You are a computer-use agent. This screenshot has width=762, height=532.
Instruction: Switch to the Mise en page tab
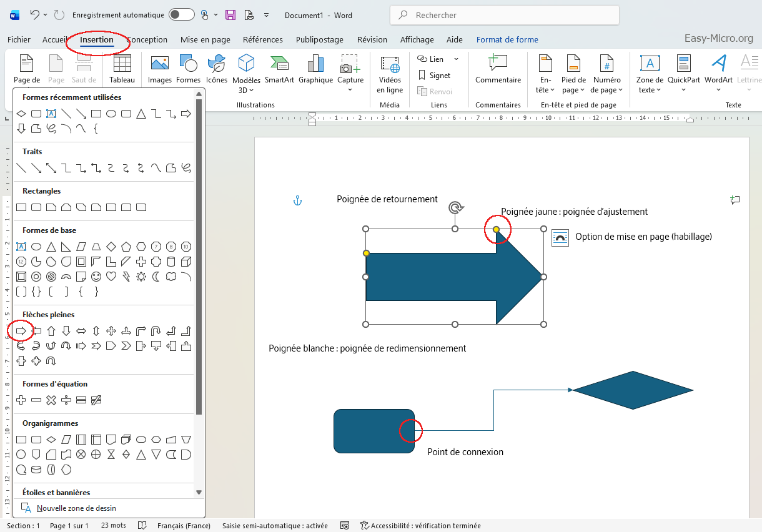pyautogui.click(x=205, y=39)
